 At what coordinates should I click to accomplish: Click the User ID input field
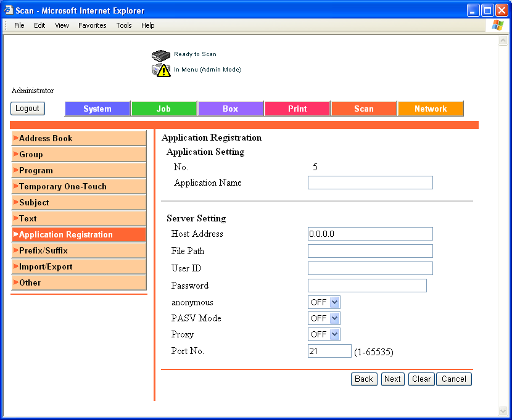point(370,268)
